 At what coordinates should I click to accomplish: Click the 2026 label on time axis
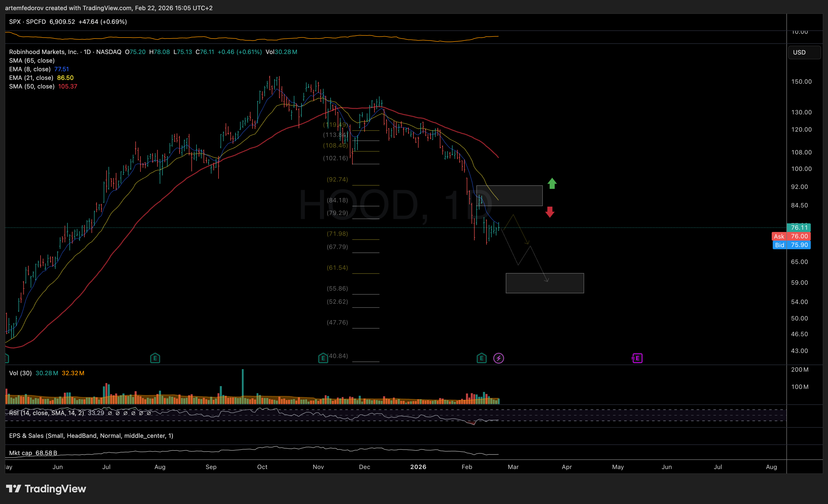click(x=418, y=467)
